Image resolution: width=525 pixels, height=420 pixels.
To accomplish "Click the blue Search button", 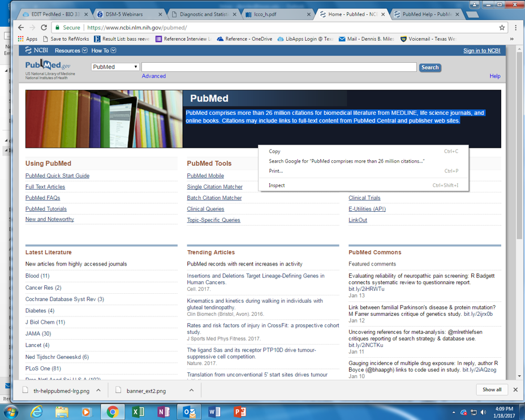I will [x=430, y=67].
